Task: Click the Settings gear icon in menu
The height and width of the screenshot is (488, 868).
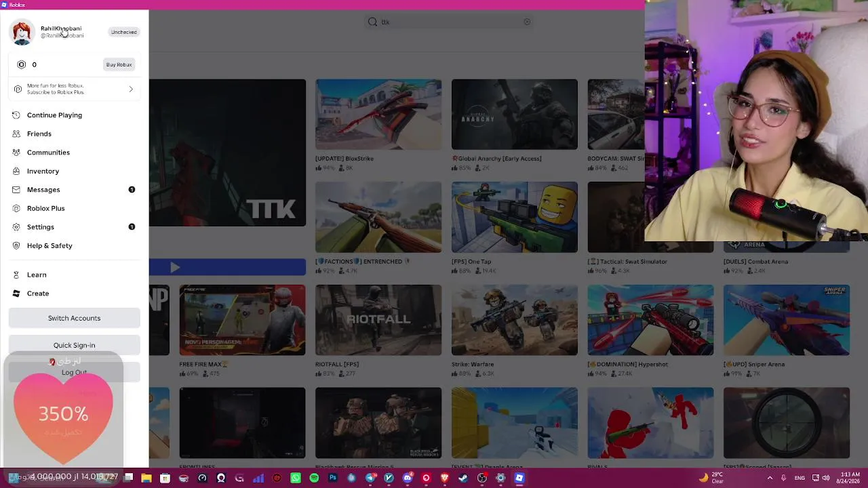Action: click(16, 227)
